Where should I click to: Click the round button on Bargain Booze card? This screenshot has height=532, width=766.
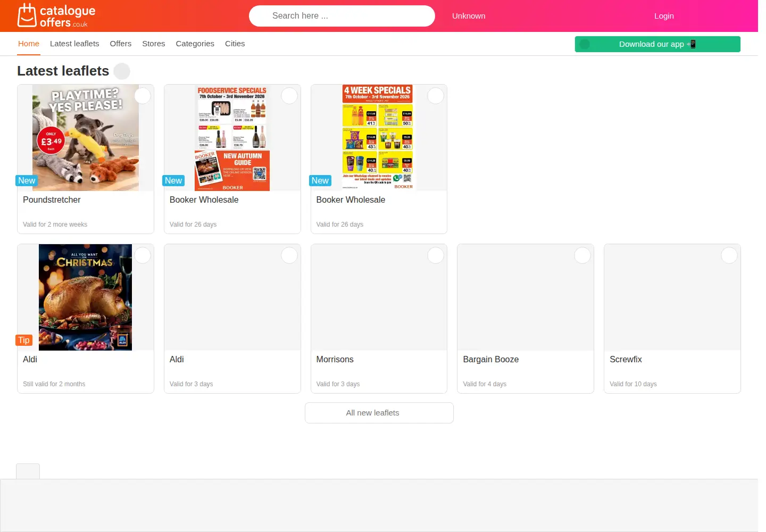(582, 255)
